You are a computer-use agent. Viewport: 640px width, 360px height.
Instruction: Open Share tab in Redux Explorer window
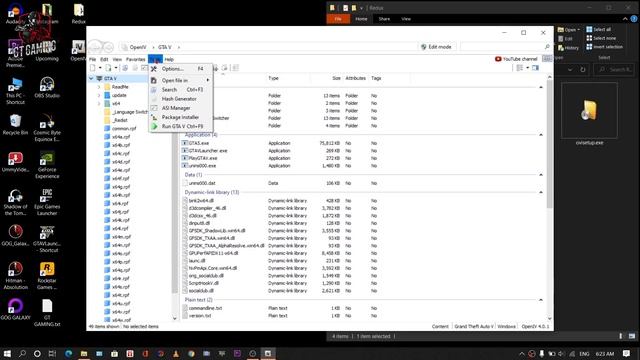click(384, 19)
